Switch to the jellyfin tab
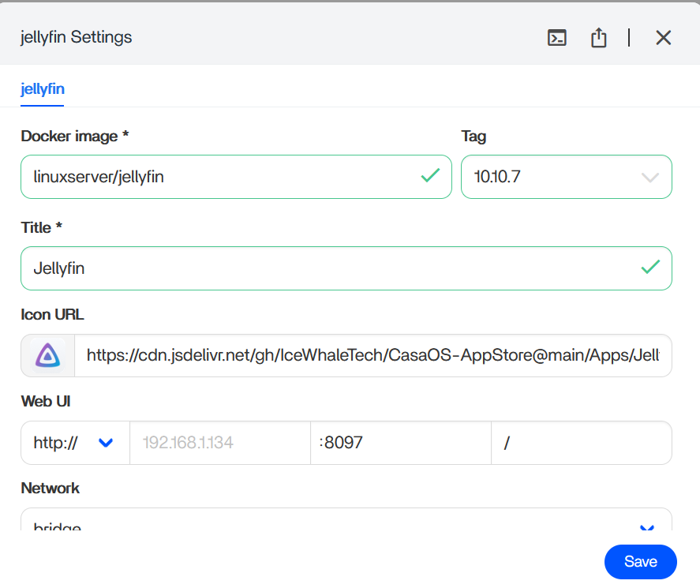The height and width of the screenshot is (588, 700). click(x=43, y=89)
